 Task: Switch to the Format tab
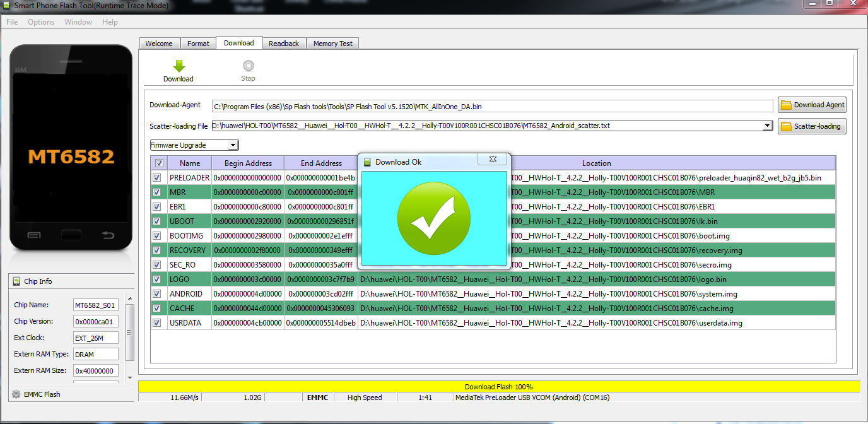(x=198, y=44)
